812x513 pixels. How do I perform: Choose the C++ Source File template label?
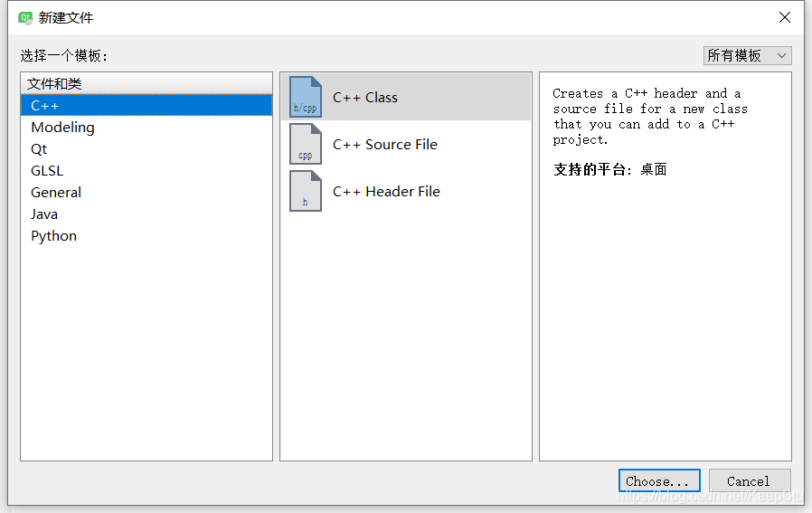pyautogui.click(x=385, y=145)
